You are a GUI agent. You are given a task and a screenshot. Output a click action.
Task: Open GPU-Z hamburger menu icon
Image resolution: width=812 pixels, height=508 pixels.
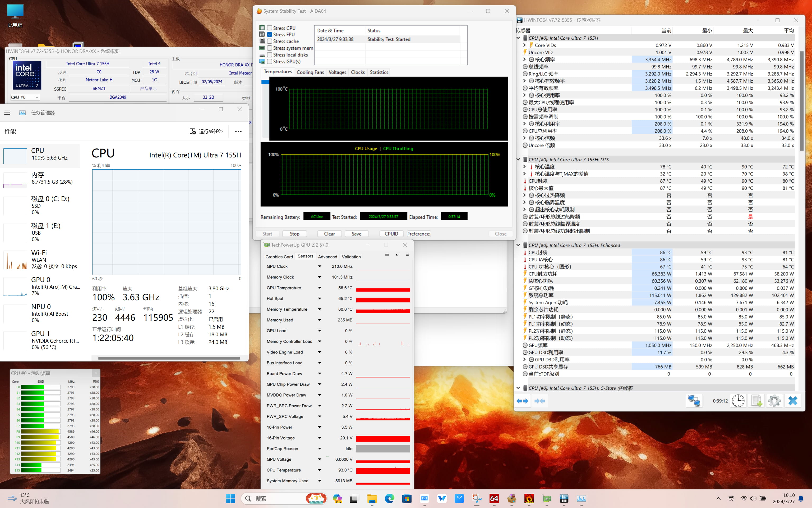pyautogui.click(x=407, y=255)
